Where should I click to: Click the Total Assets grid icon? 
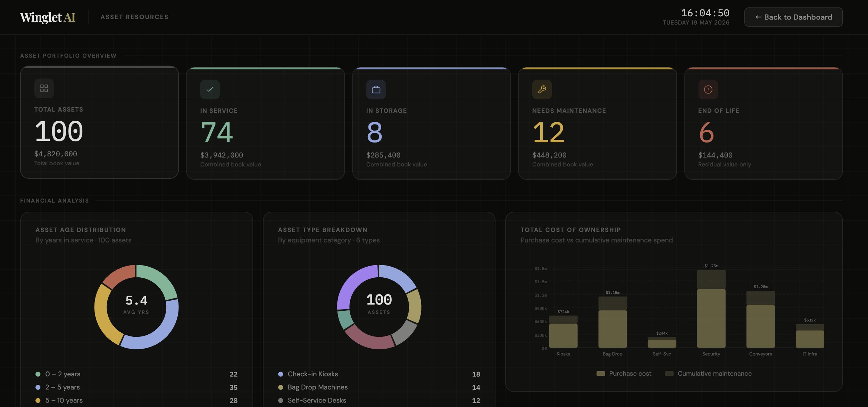(x=44, y=88)
